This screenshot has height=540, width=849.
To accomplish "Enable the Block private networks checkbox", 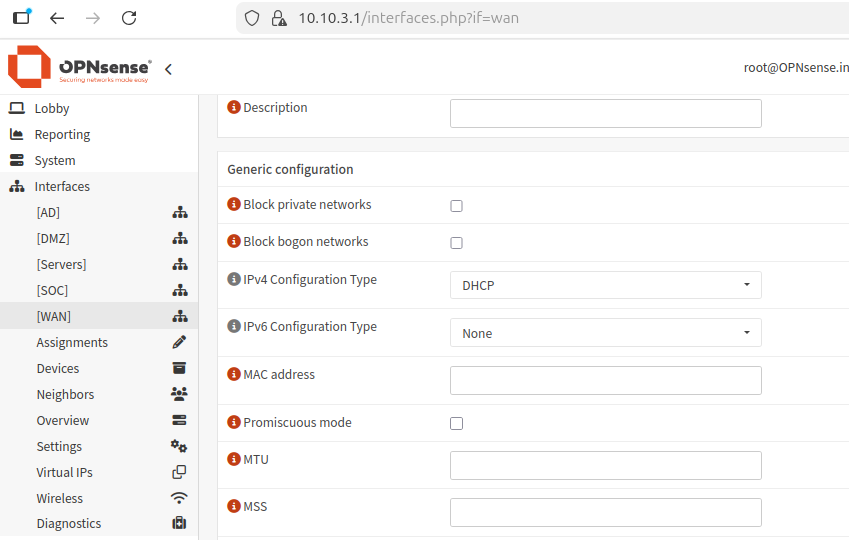I will click(x=456, y=206).
